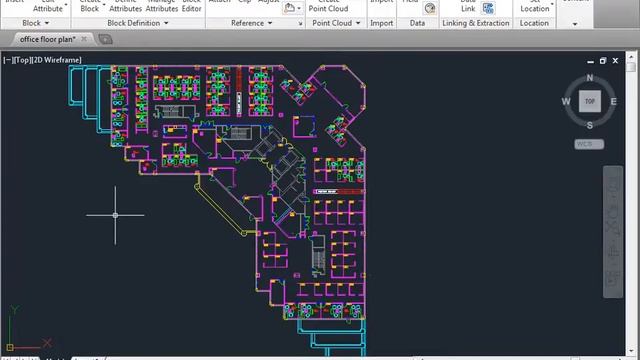Click the Edit Attribute tool
Viewport: 640px width, 360px height.
click(48, 6)
